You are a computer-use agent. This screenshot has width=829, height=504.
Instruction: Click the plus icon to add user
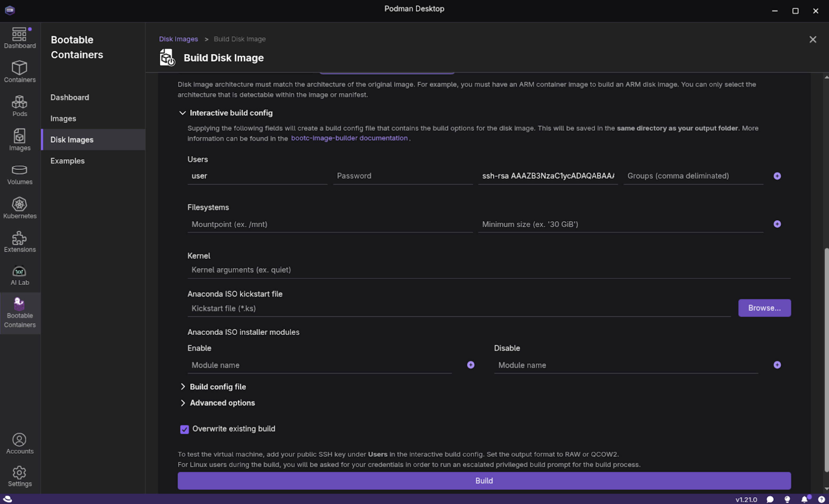coord(777,176)
